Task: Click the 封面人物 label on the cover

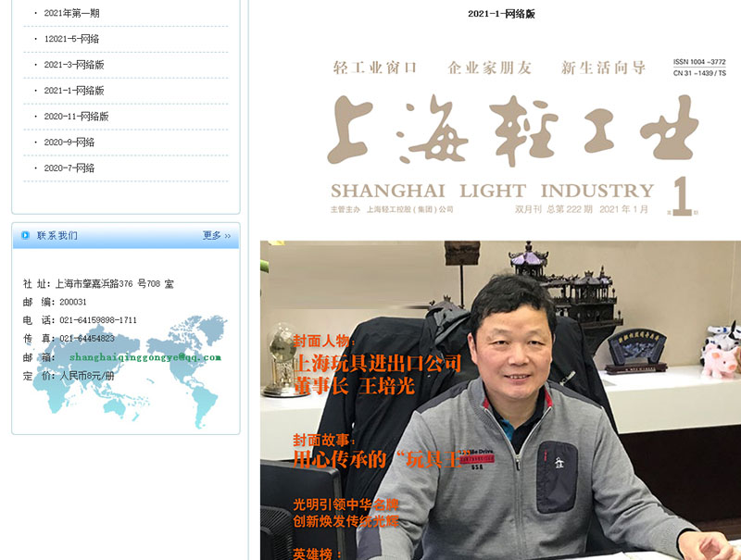Action: [324, 341]
